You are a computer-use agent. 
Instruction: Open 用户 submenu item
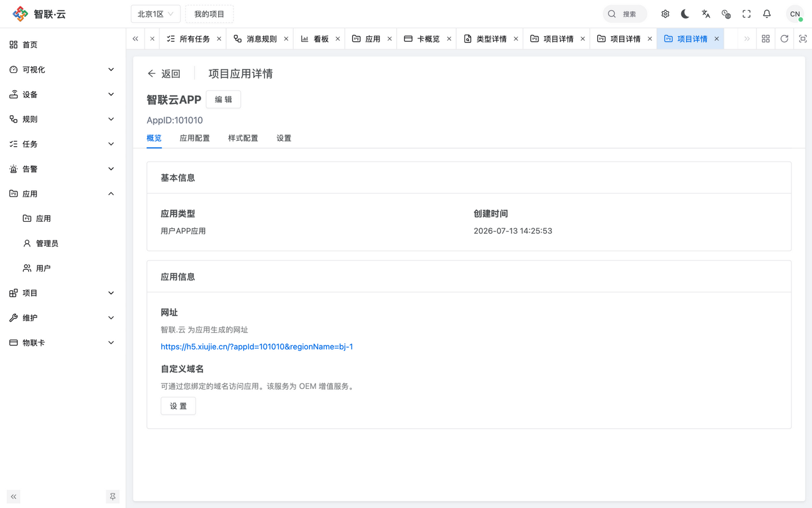click(x=63, y=268)
